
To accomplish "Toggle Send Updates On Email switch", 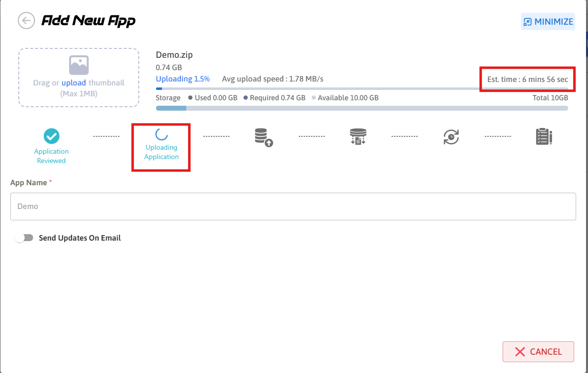I will (x=24, y=238).
